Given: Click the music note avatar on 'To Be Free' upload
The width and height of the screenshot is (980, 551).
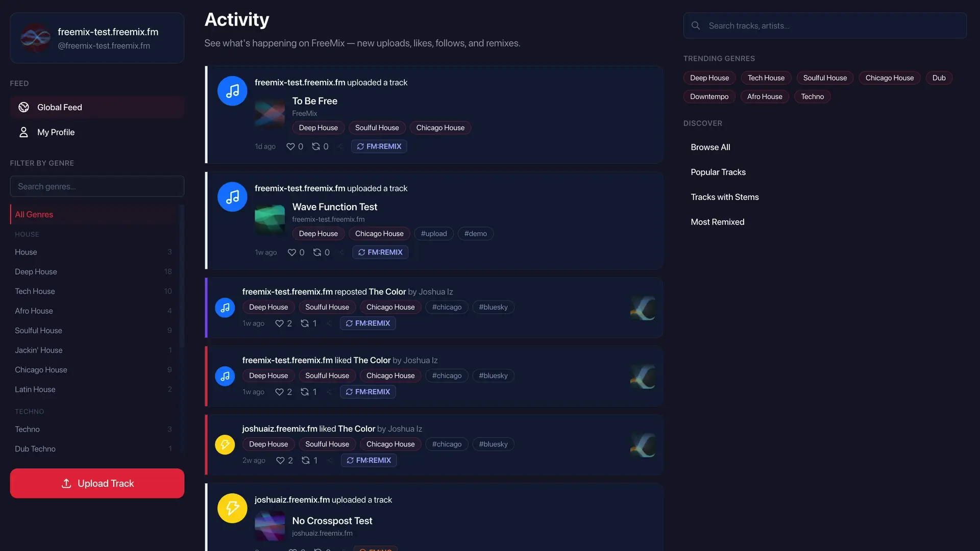Looking at the screenshot, I should tap(232, 91).
